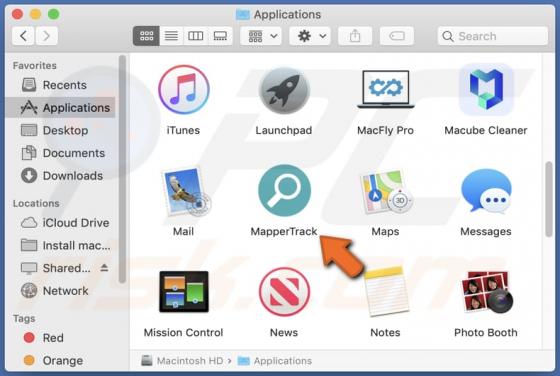Click the Photo Booth name label
The height and width of the screenshot is (376, 560).
point(486,332)
